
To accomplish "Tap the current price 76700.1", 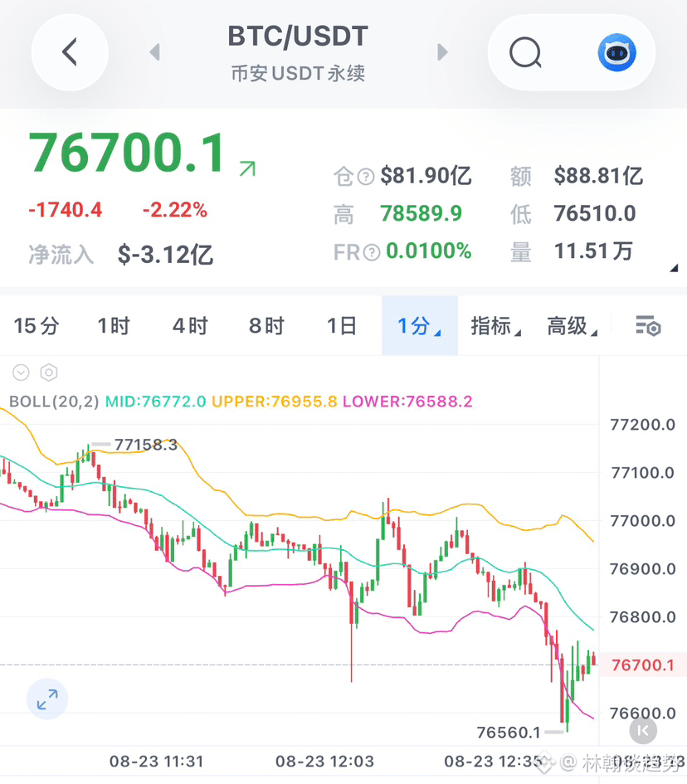I will click(x=128, y=153).
